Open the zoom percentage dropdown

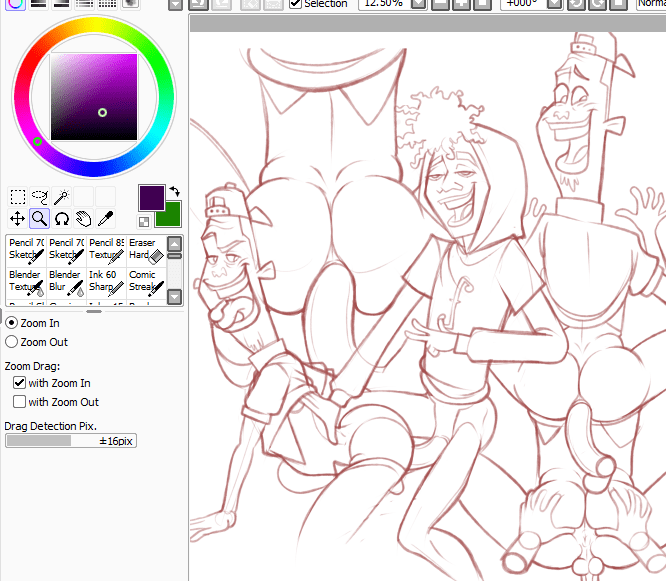[x=418, y=4]
